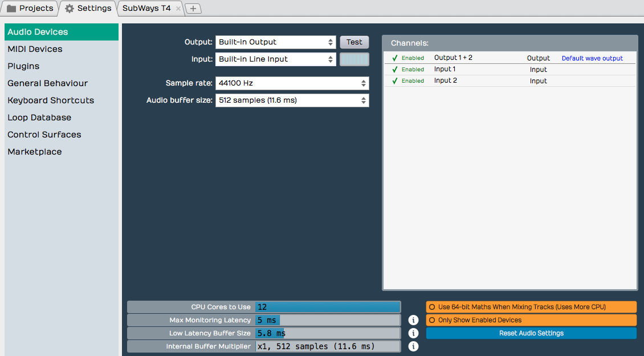Click the info icon beside Internal Buffer Multiplier
This screenshot has height=356, width=644.
tap(413, 346)
